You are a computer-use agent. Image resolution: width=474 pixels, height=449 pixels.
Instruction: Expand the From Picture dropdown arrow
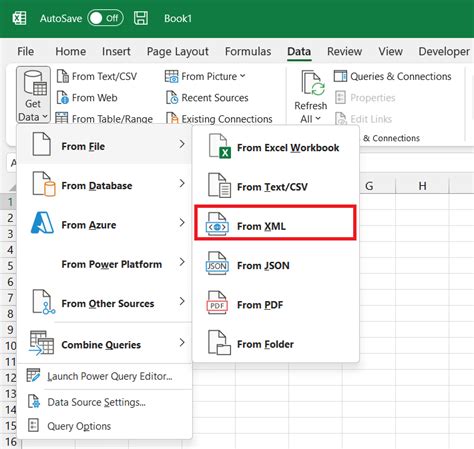pyautogui.click(x=243, y=76)
